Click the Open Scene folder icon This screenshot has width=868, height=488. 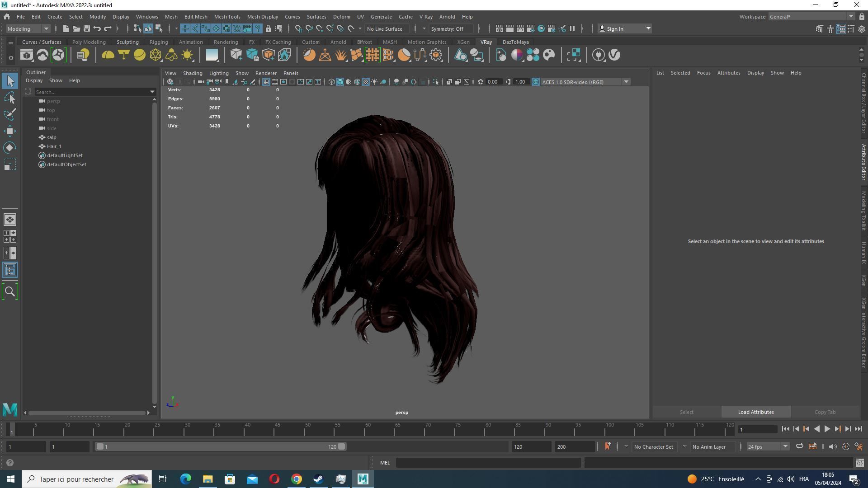76,28
